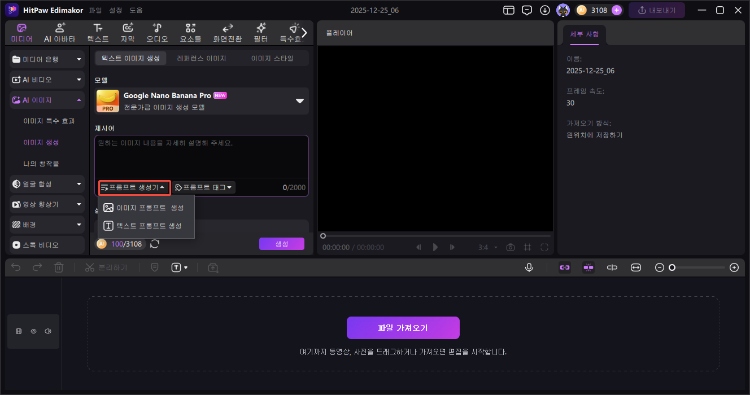Open the 3:4 aspect ratio dropdown
The image size is (750, 395).
(487, 247)
